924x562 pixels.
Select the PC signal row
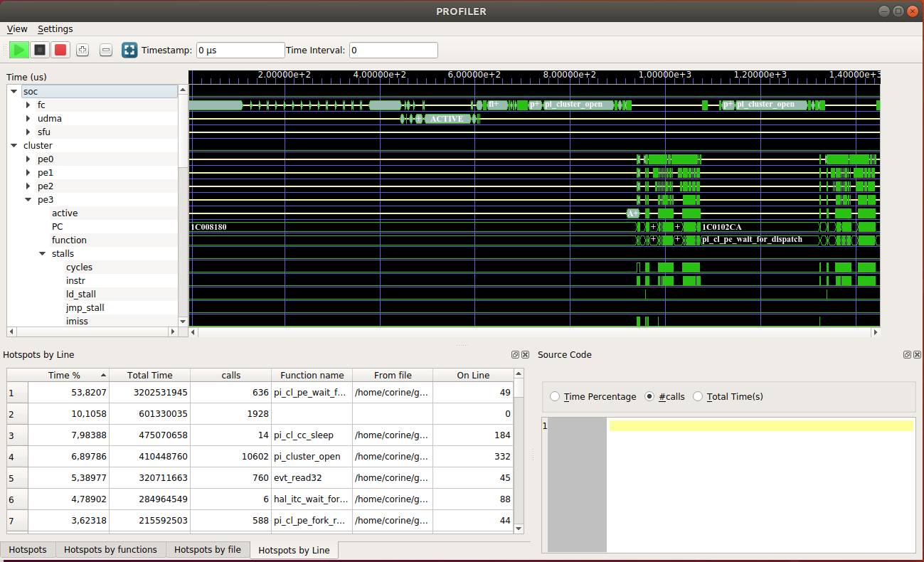click(x=58, y=226)
